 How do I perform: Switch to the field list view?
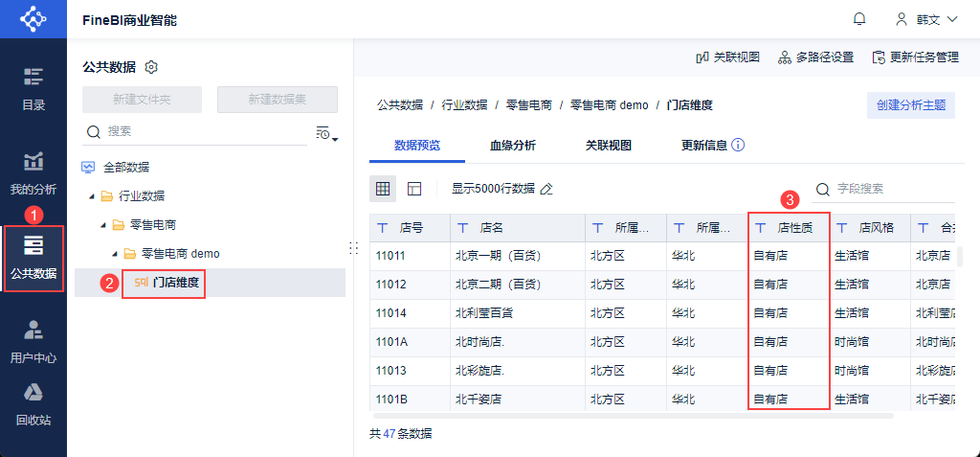(414, 189)
